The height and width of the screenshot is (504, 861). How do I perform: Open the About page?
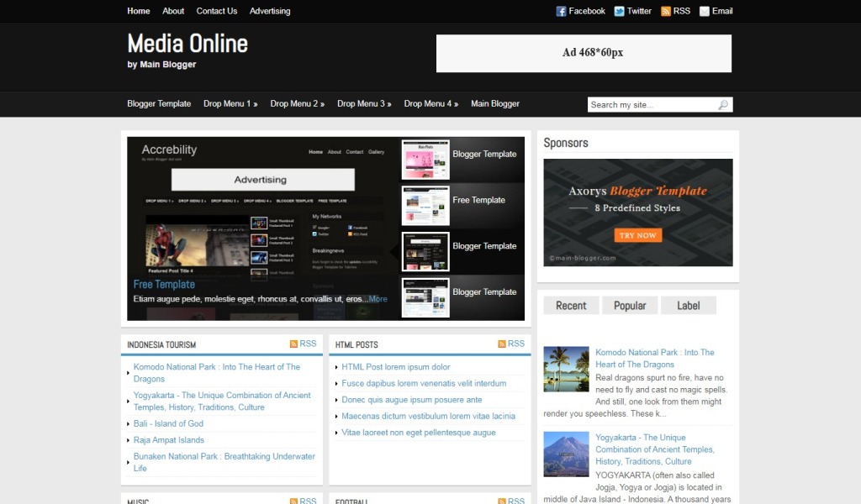[x=173, y=11]
